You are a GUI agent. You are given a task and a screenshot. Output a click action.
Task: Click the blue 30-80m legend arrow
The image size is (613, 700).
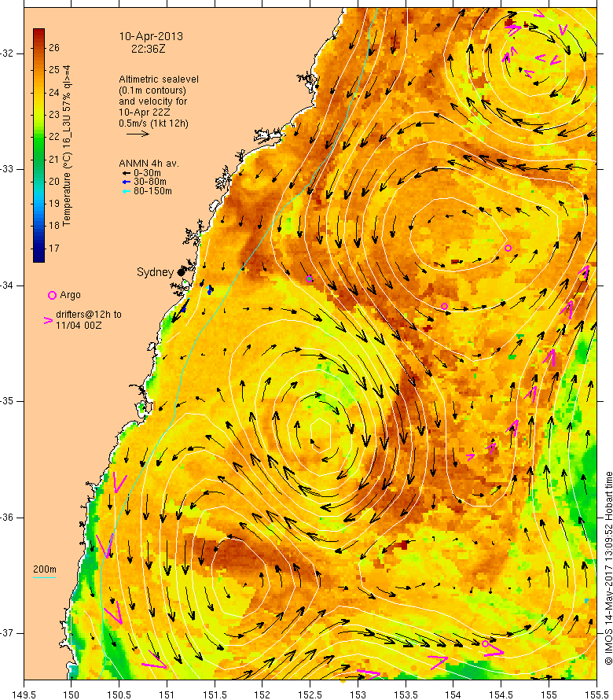(x=127, y=182)
